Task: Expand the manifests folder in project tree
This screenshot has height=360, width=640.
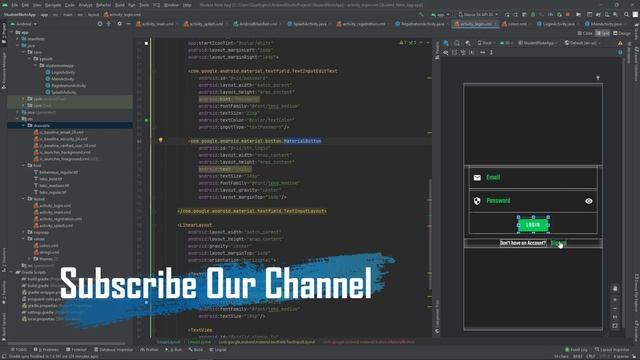Action: (18, 39)
